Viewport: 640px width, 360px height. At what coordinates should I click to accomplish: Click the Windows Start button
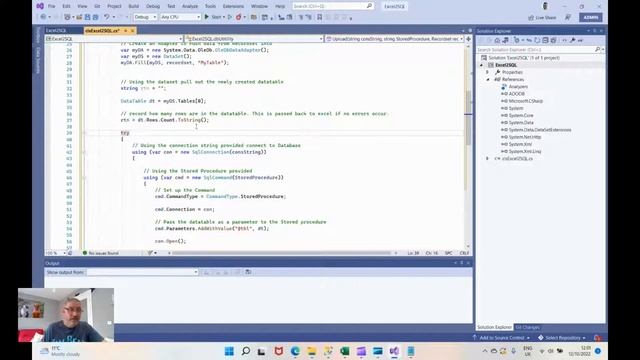(229, 351)
